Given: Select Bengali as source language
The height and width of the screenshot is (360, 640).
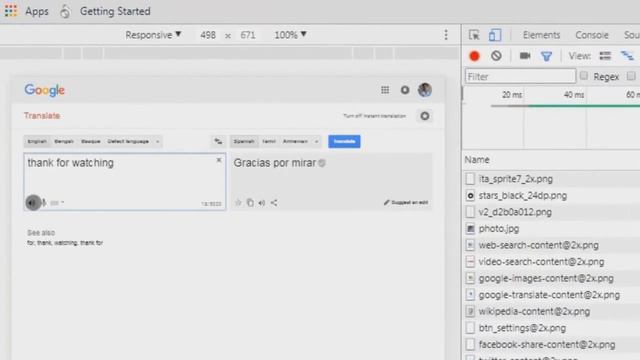Looking at the screenshot, I should (64, 141).
